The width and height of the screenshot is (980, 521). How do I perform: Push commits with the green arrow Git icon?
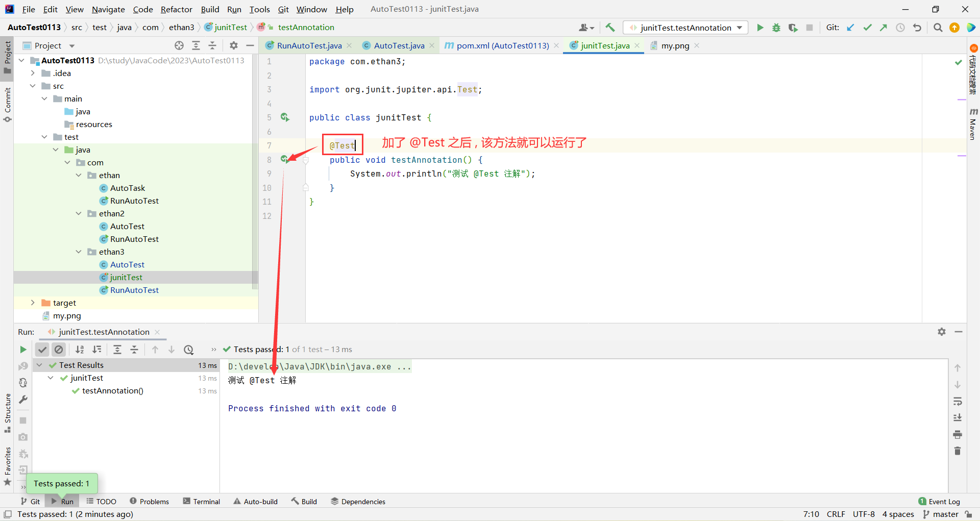click(884, 28)
